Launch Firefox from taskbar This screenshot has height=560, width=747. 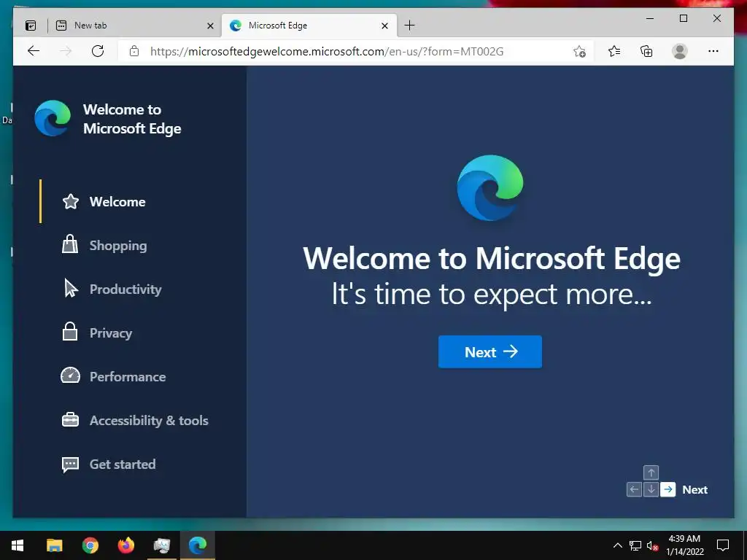tap(125, 545)
